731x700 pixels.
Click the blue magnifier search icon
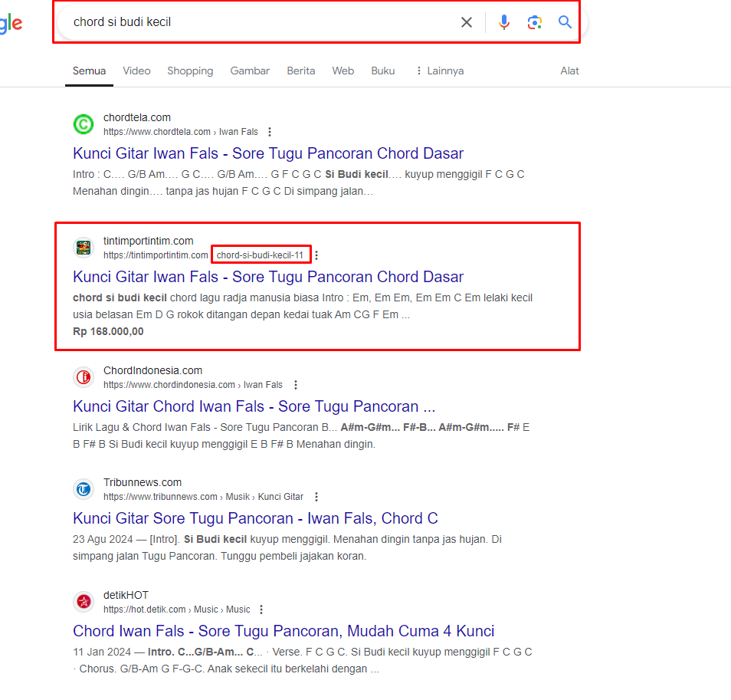tap(565, 22)
